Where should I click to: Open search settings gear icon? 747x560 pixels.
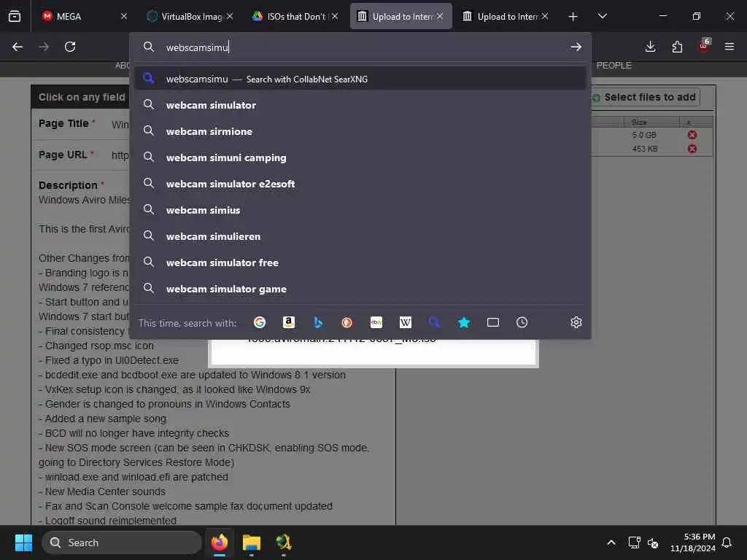pos(576,322)
